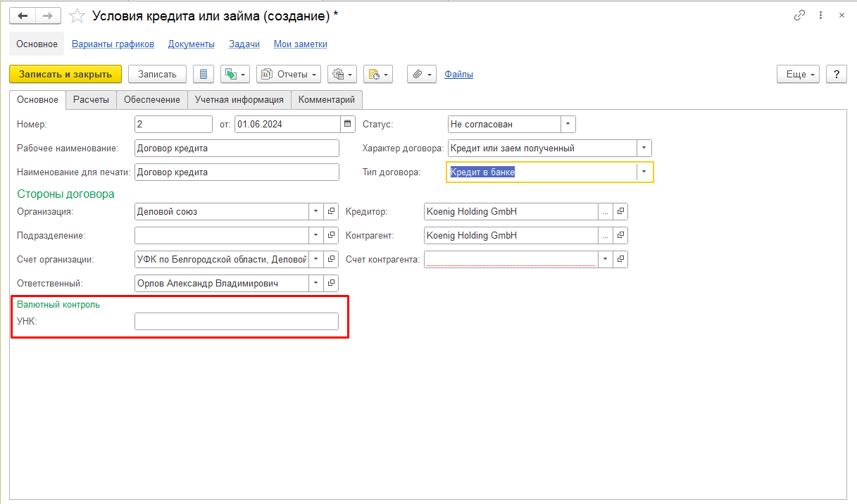Open the Отчеты dropdown menu
The height and width of the screenshot is (504, 857).
(289, 74)
